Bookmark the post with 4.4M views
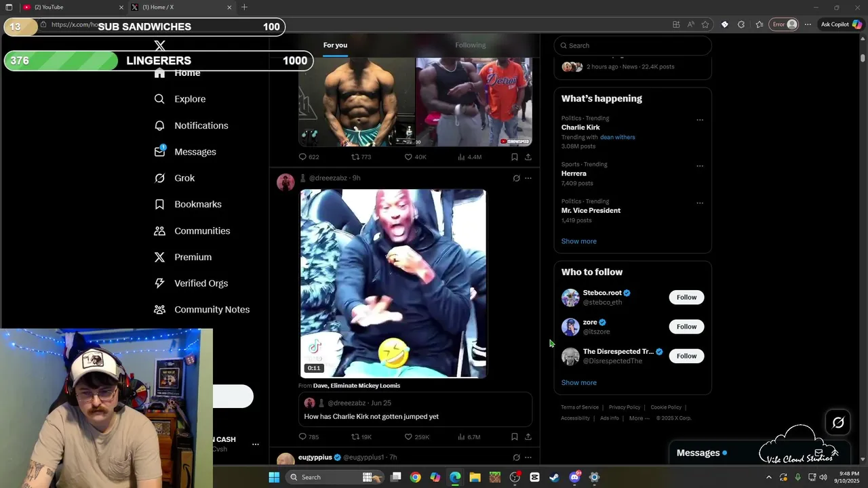The height and width of the screenshot is (488, 868). [515, 157]
